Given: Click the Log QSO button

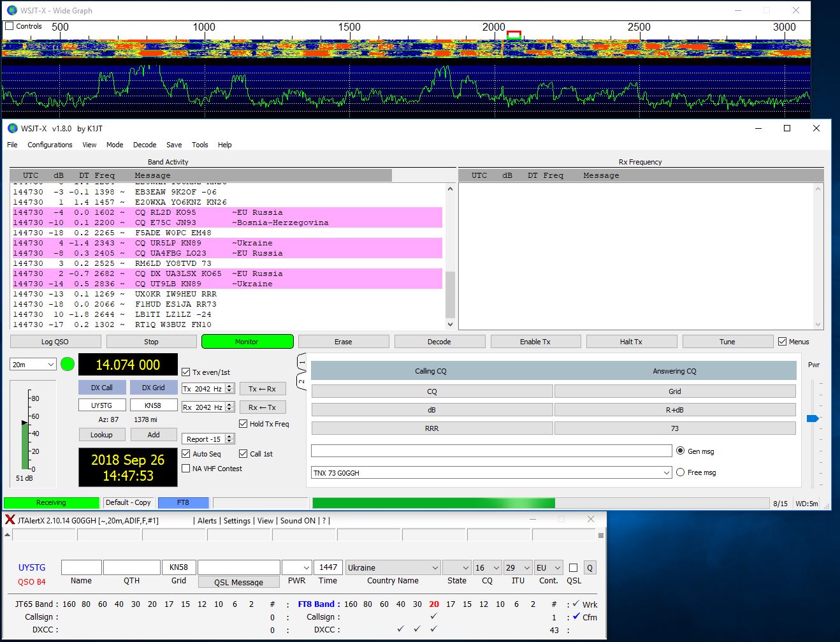Looking at the screenshot, I should (x=55, y=342).
